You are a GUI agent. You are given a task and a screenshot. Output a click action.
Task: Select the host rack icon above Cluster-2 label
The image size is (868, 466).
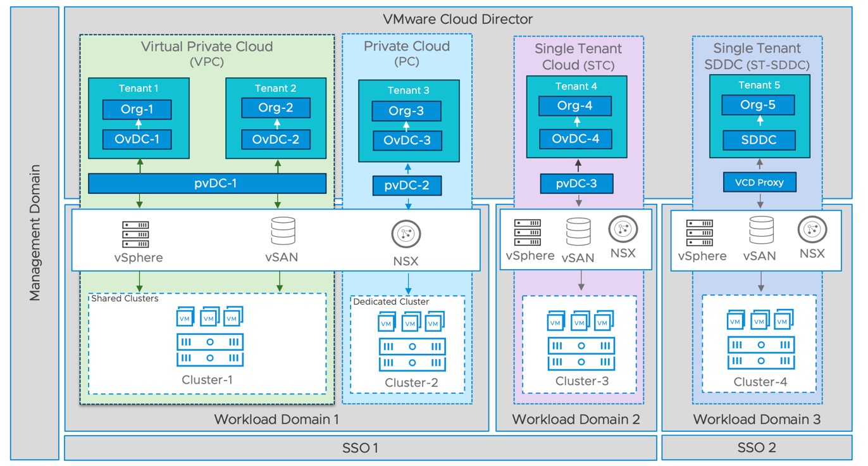coord(412,355)
